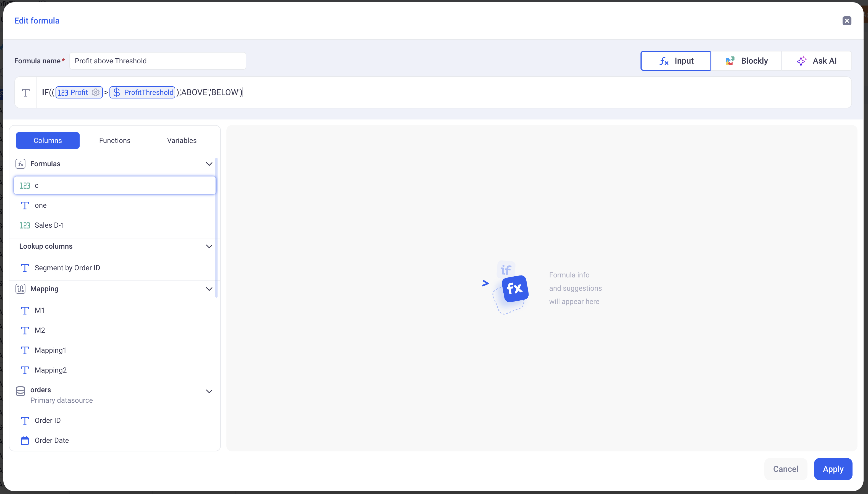Switch to Ask AI mode
The image size is (868, 494).
[817, 61]
